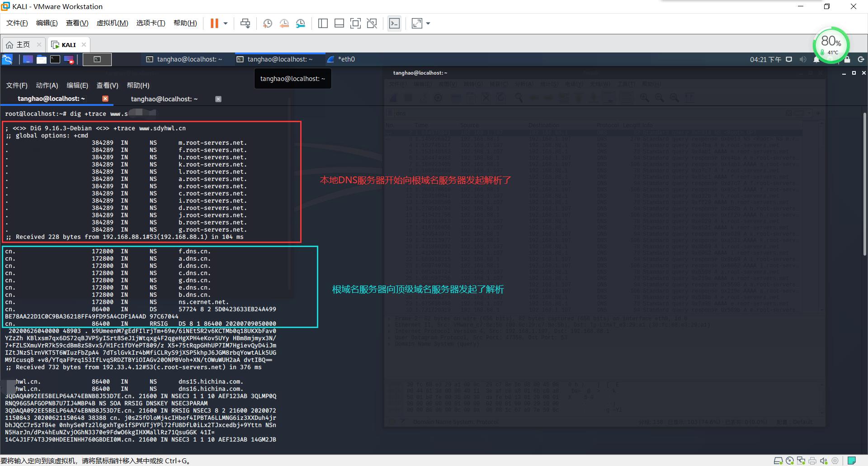Image resolution: width=868 pixels, height=466 pixels.
Task: Open the power options dropdown arrow
Action: coord(226,24)
